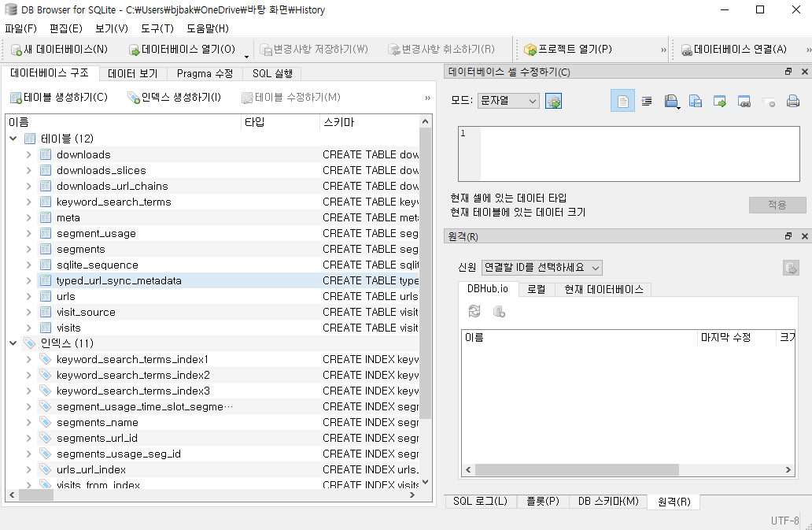Click the modify table (테이블 수정하기) icon
812x530 pixels.
coord(247,98)
